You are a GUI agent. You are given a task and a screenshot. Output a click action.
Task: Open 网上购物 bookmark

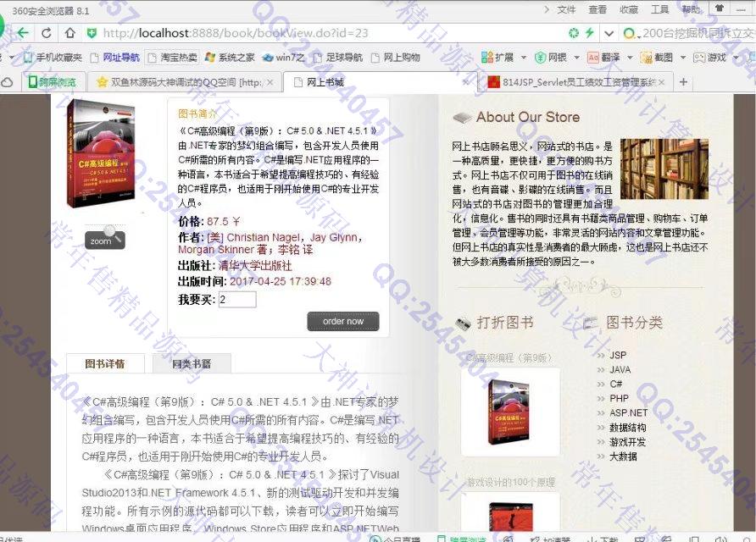(395, 58)
